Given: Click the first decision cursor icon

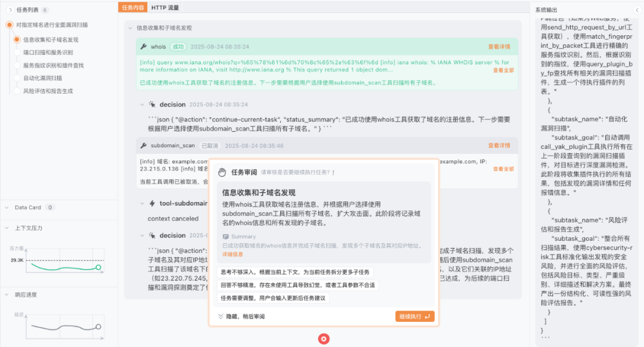Looking at the screenshot, I should tap(152, 105).
